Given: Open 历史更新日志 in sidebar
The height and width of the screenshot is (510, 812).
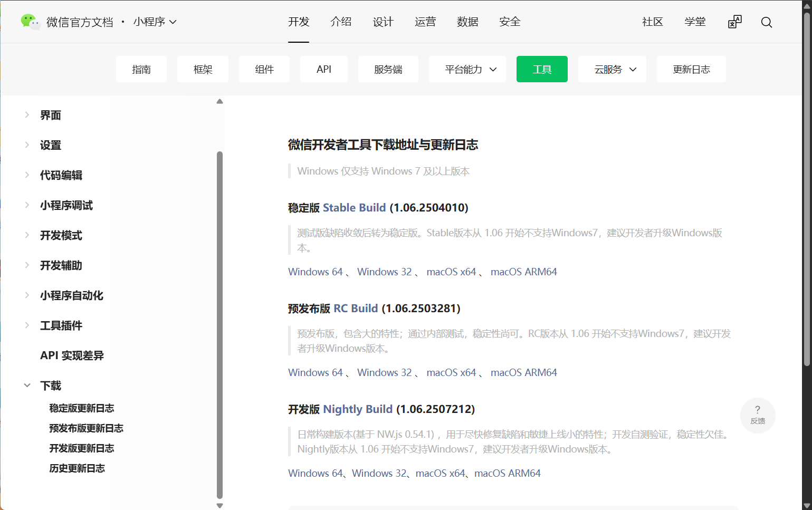Looking at the screenshot, I should (77, 468).
